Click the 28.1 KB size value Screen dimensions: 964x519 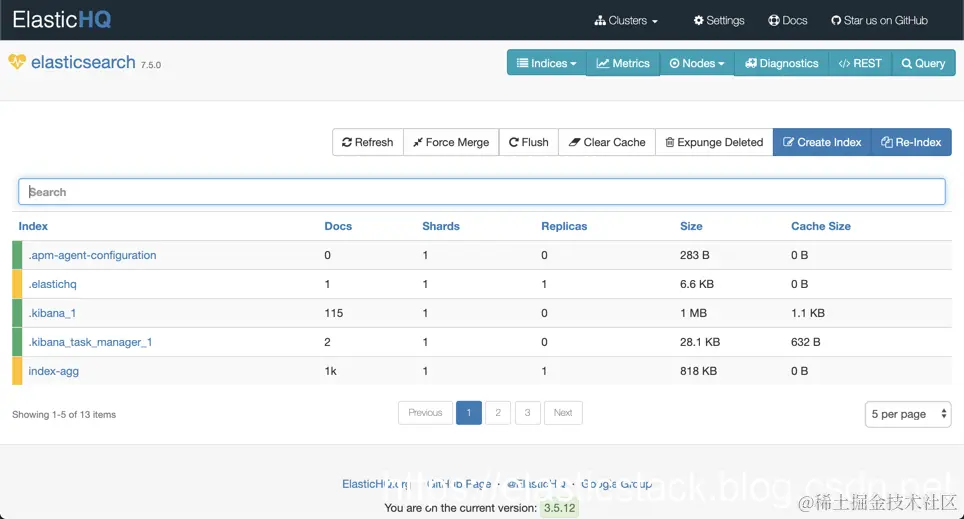coord(700,342)
